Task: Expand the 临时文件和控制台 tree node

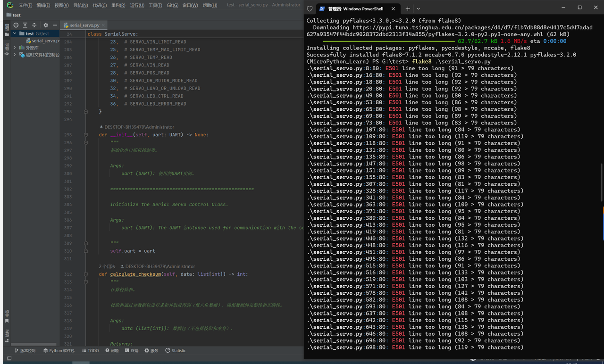Action: 15,55
